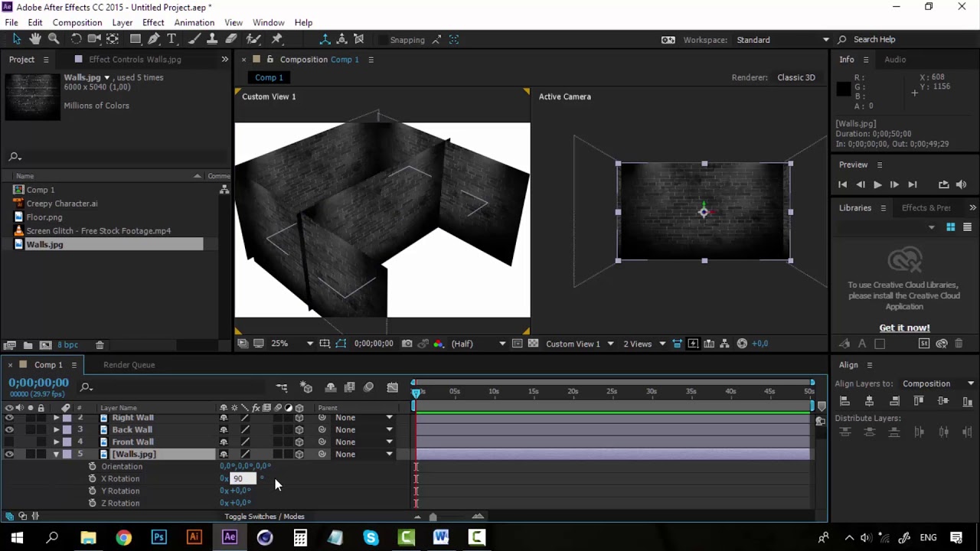Click timeline zoom slider handle
The image size is (980, 551).
433,517
